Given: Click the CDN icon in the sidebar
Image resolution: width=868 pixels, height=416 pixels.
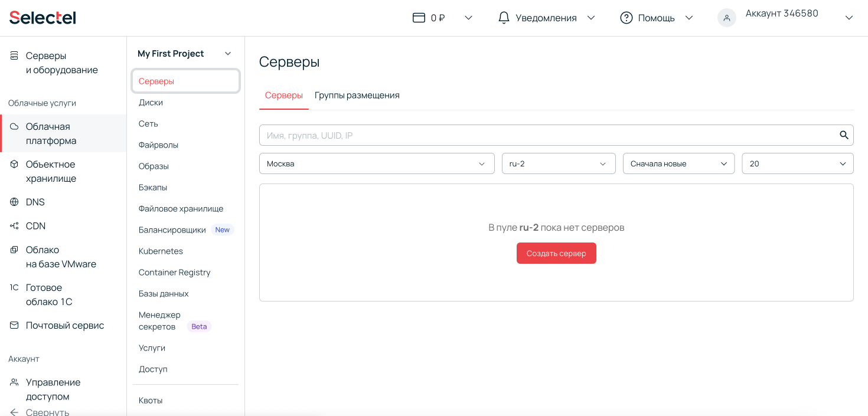Looking at the screenshot, I should point(13,225).
